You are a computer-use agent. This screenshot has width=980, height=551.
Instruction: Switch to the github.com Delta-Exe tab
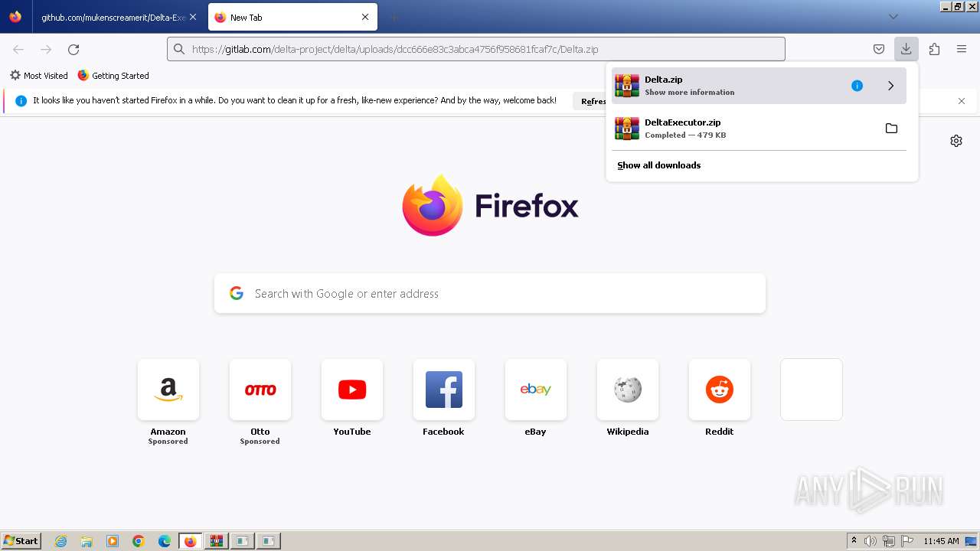113,17
